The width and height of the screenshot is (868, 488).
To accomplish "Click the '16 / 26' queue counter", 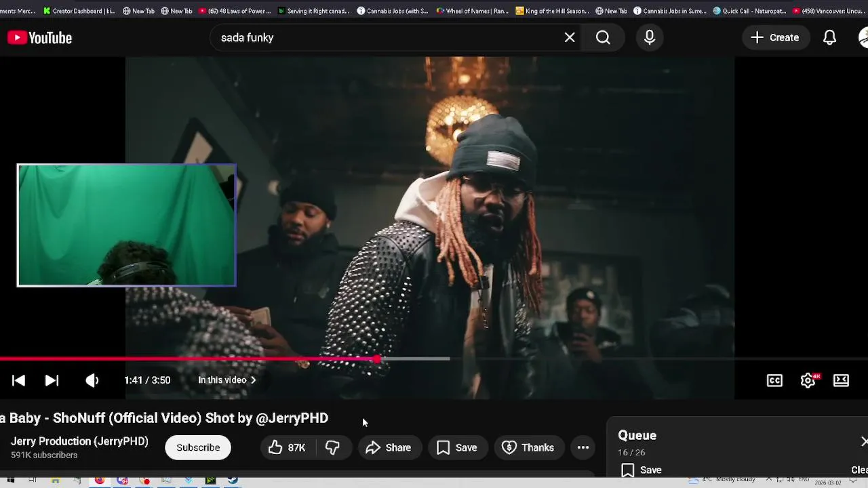I will 631,452.
